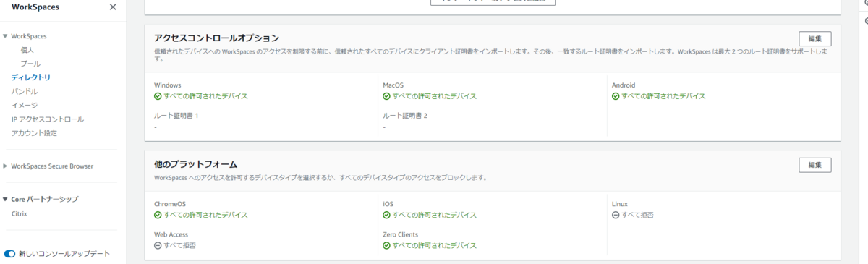Click the Linux deny-all minus icon
Viewport: 868px width, 264px height.
pos(616,215)
